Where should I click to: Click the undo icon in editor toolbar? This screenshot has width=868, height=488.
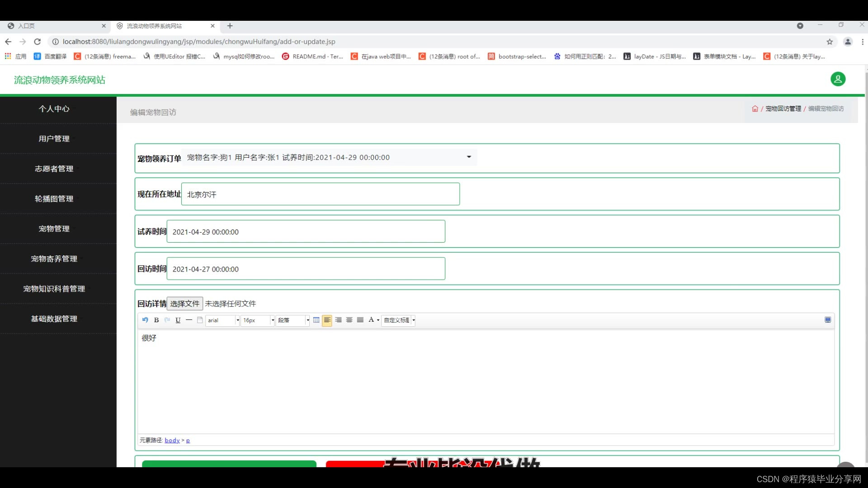point(145,320)
